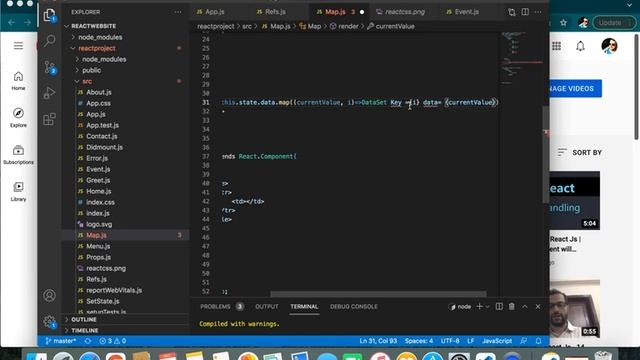The width and height of the screenshot is (640, 360).
Task: Click browser Update button
Action: (613, 23)
